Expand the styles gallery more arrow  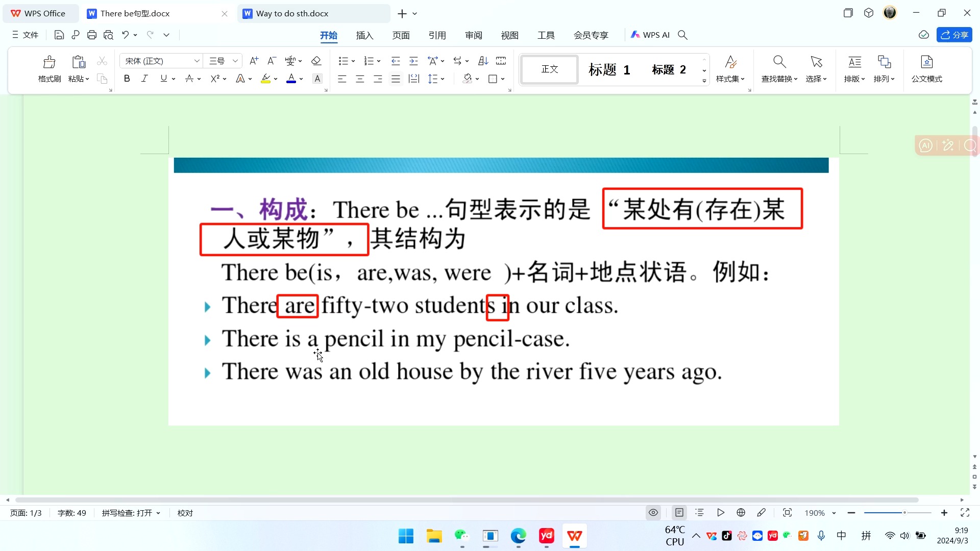pos(704,81)
